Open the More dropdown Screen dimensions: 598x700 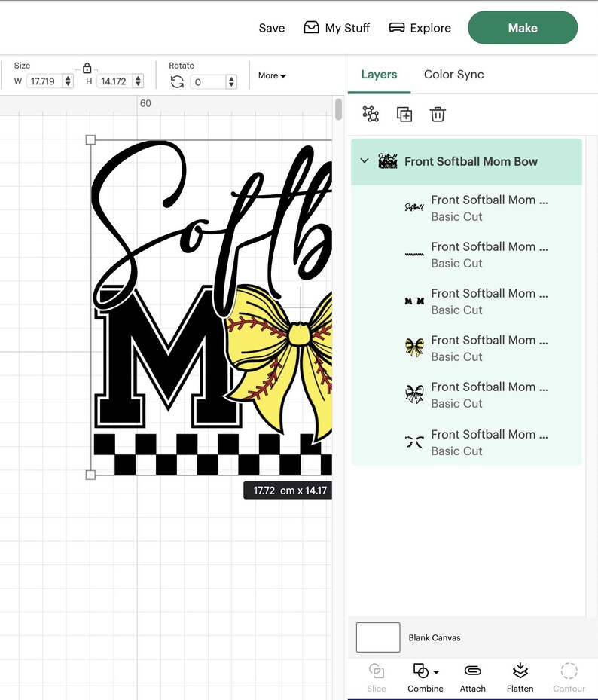[x=272, y=75]
